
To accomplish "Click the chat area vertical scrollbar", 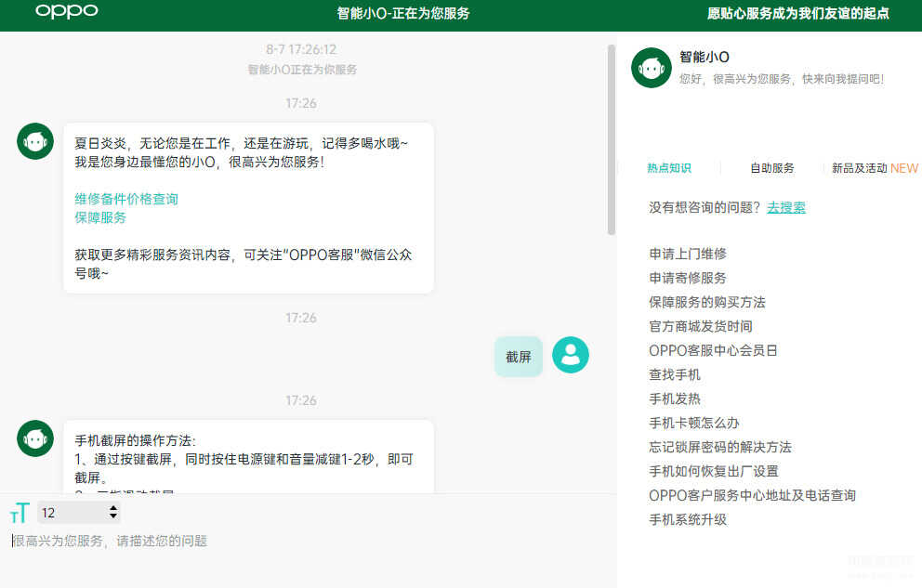I will [611, 139].
